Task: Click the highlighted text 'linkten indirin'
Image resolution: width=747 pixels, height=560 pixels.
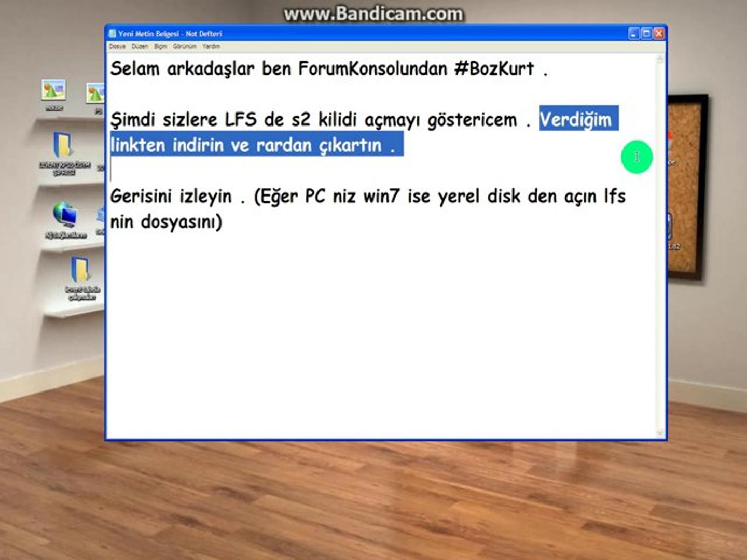Action: point(167,145)
